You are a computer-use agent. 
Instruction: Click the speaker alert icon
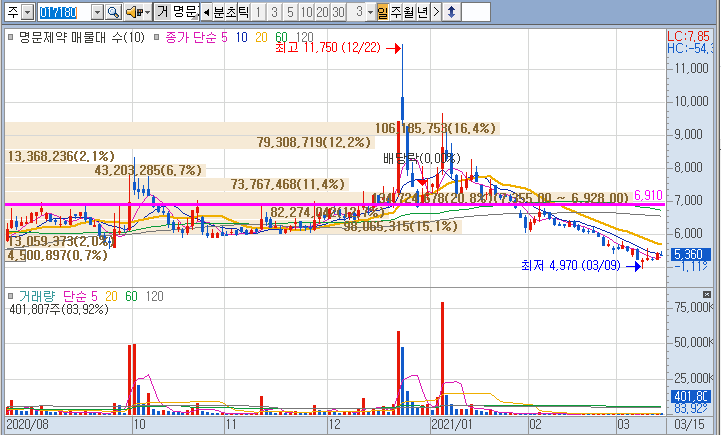[134, 12]
